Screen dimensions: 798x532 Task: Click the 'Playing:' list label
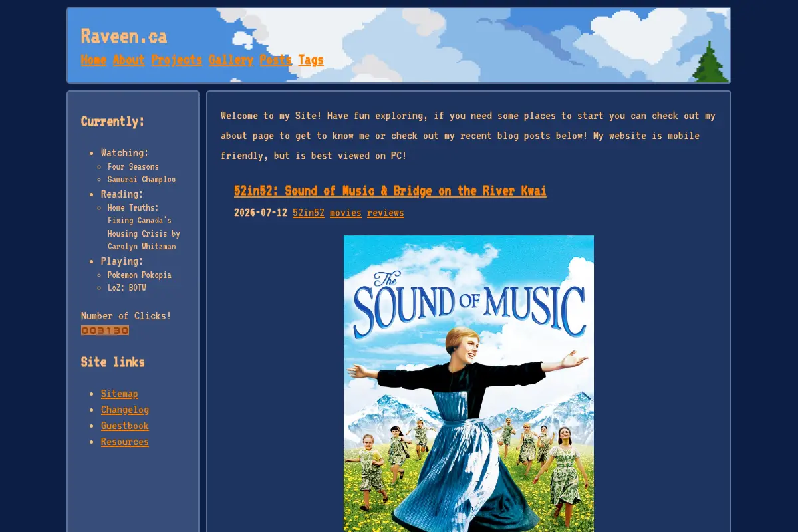coord(122,261)
